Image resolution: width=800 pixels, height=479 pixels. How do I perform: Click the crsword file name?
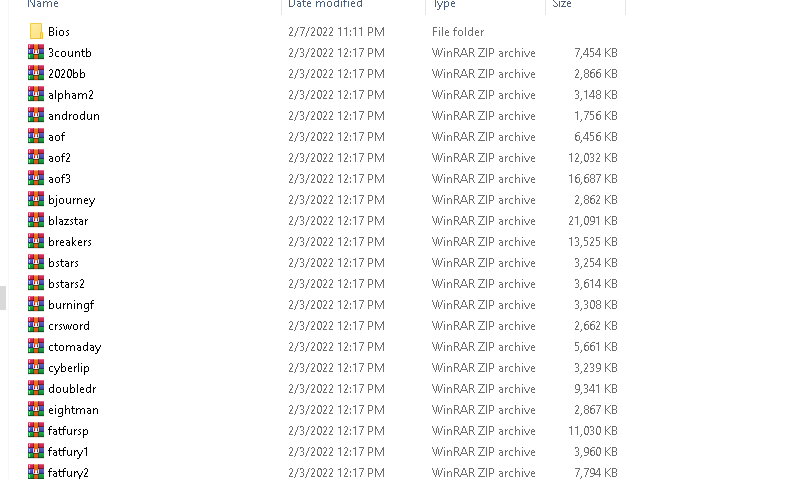[x=69, y=326]
